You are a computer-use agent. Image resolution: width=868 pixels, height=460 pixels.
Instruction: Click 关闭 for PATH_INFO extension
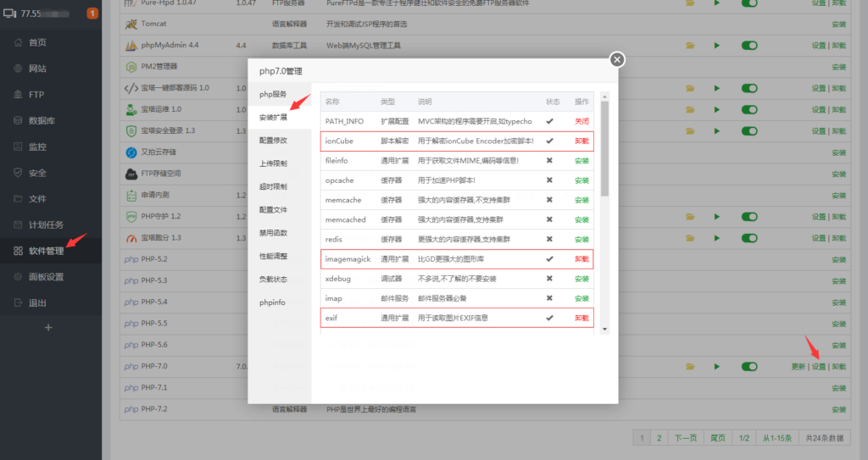click(x=581, y=121)
